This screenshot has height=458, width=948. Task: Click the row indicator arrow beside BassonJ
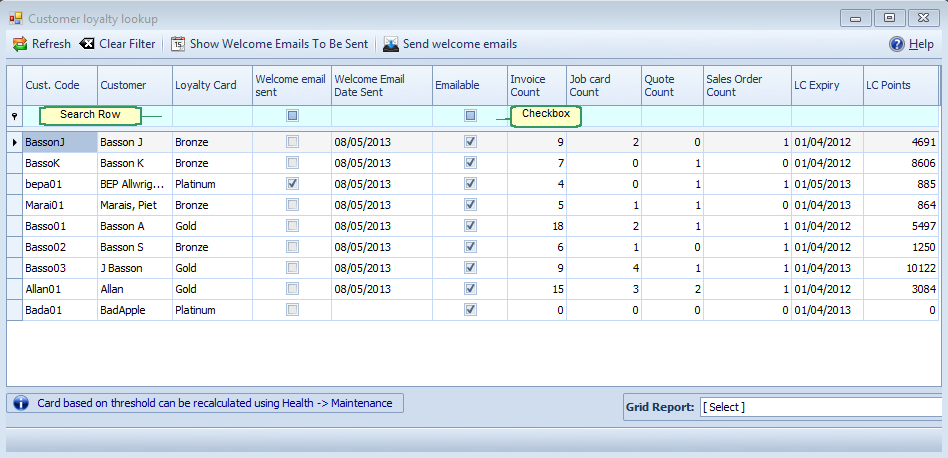coord(15,143)
